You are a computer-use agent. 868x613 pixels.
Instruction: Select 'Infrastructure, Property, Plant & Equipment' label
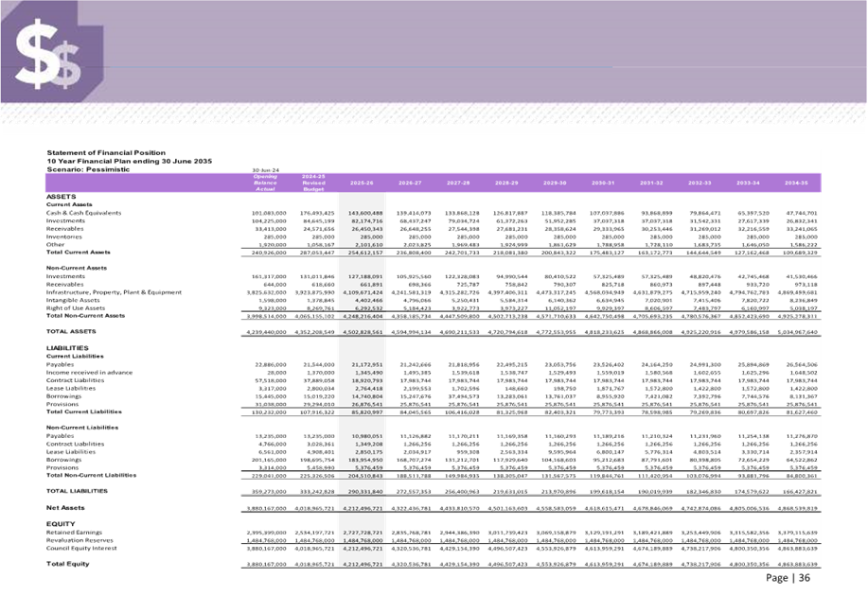[114, 292]
